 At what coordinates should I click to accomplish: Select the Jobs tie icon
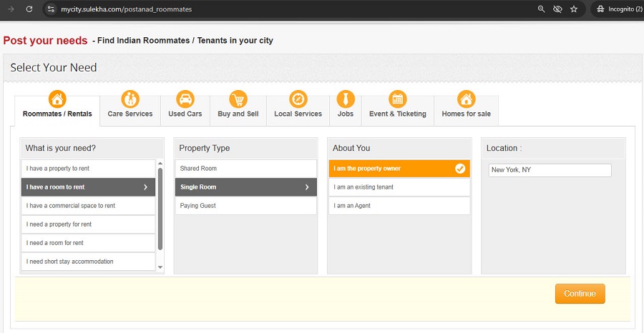346,99
